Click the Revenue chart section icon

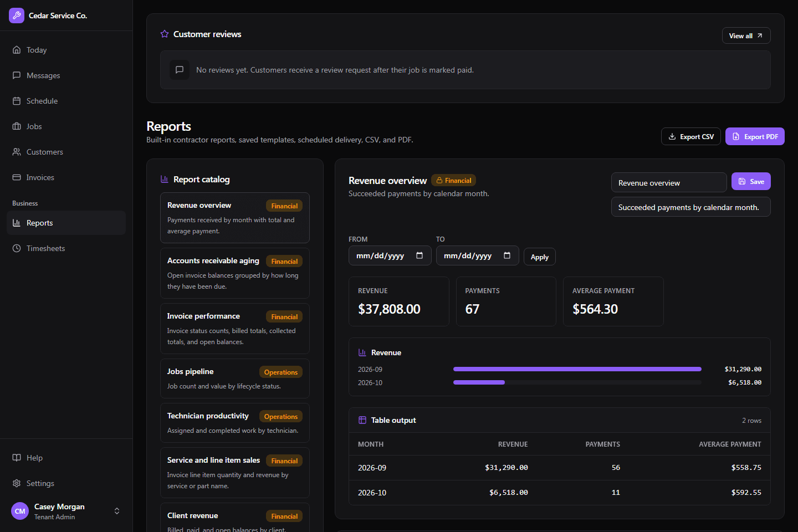362,352
